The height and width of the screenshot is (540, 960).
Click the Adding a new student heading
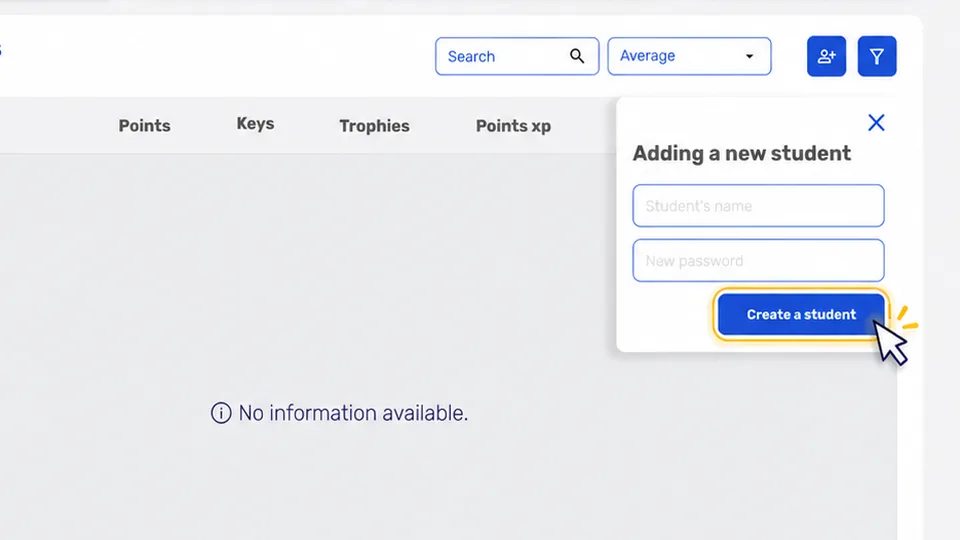[741, 154]
